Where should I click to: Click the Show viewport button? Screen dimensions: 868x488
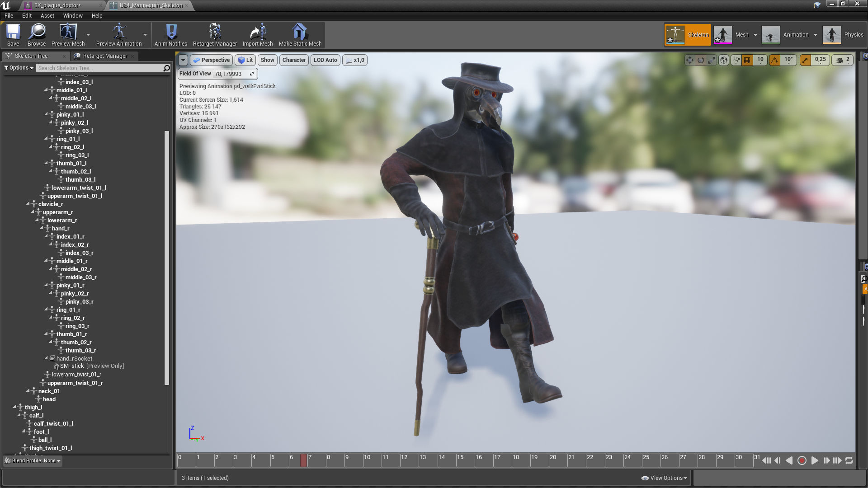[x=267, y=60]
